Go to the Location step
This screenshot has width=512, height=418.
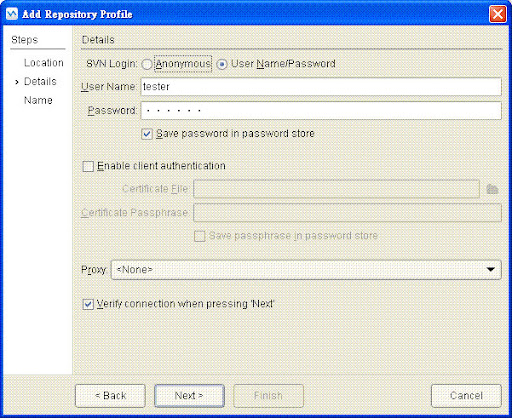click(x=44, y=63)
